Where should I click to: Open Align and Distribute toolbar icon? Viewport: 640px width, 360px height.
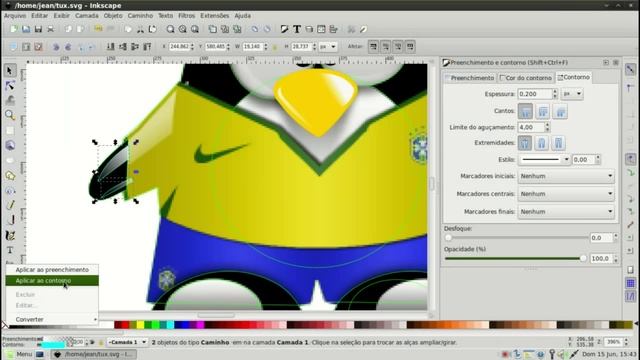point(333,29)
